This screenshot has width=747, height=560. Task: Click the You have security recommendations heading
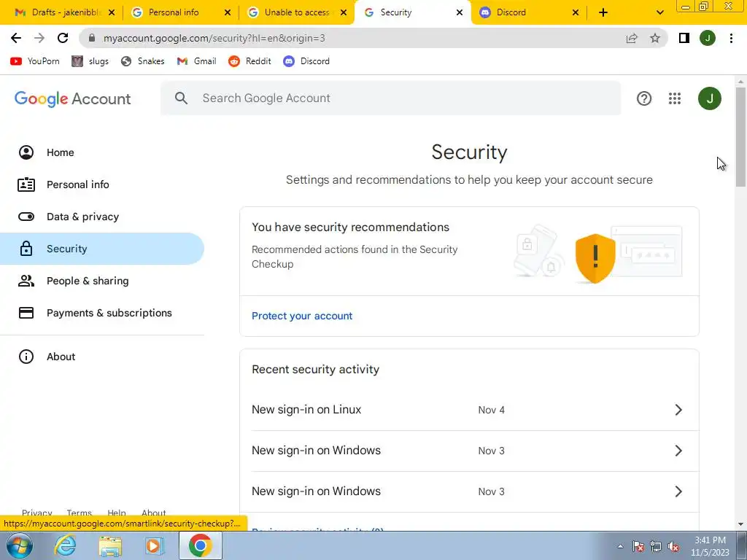click(x=350, y=227)
